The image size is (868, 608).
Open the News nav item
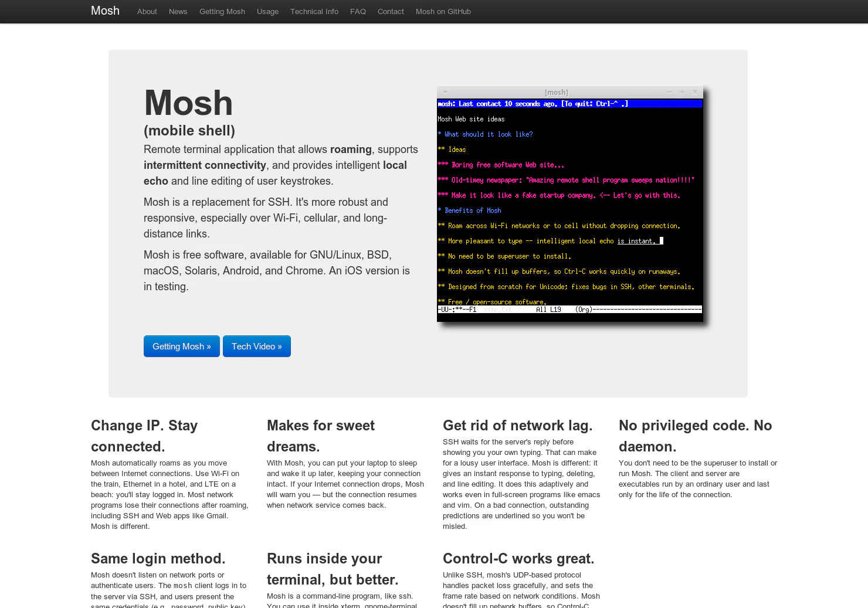click(178, 12)
